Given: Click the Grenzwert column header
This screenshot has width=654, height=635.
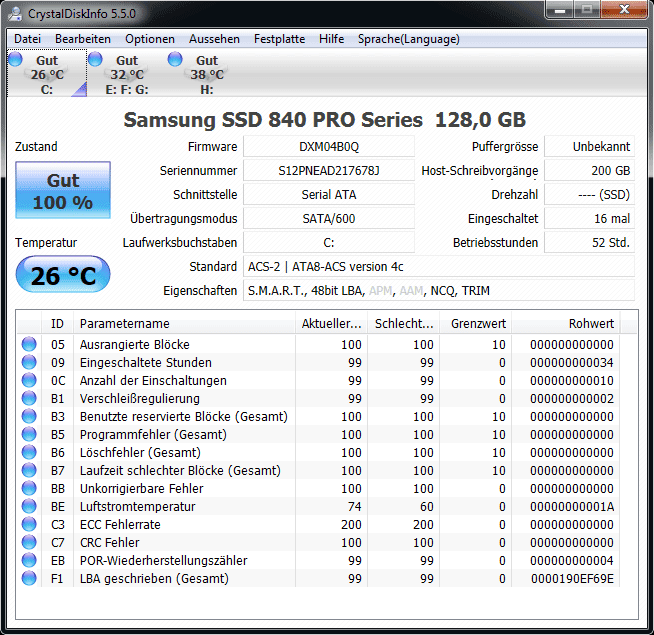Looking at the screenshot, I should [x=475, y=323].
